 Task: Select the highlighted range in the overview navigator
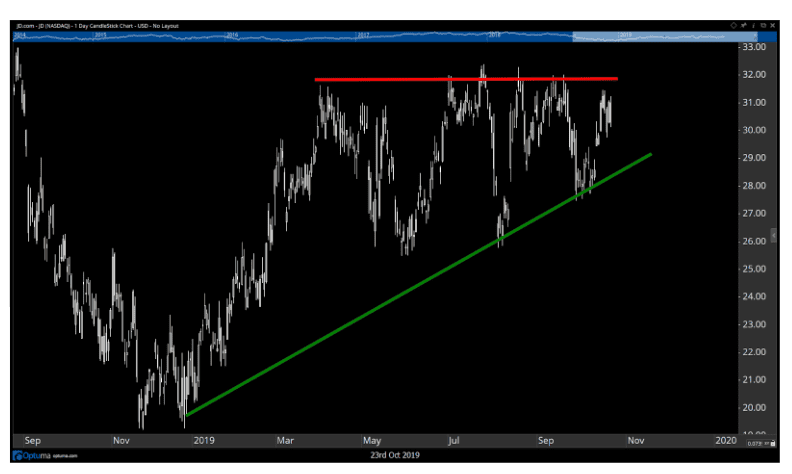coord(665,36)
